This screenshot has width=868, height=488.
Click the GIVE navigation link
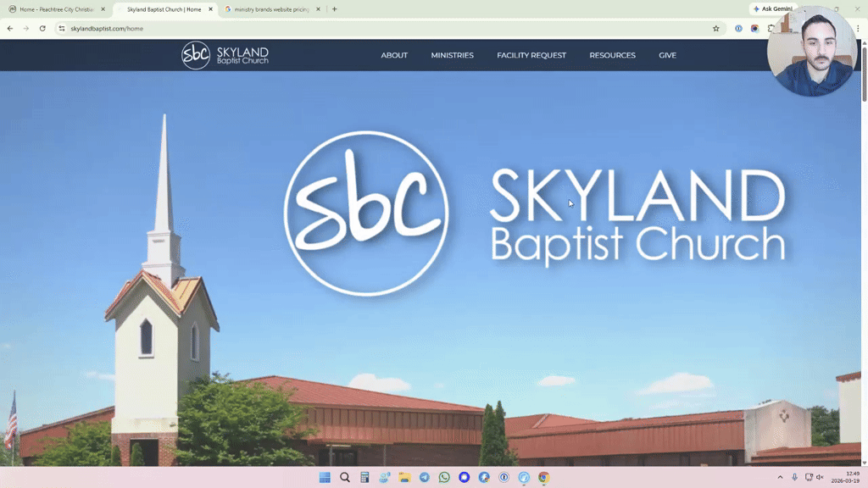coord(668,55)
